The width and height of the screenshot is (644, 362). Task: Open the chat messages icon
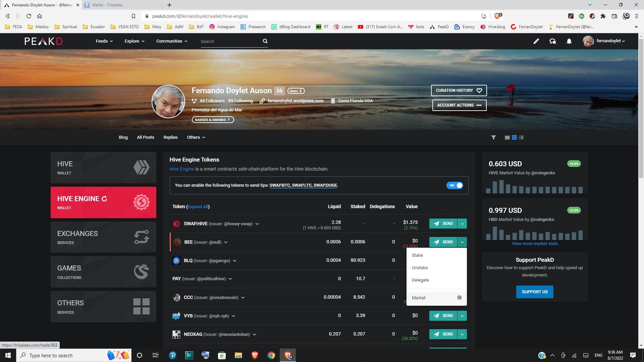tap(552, 41)
